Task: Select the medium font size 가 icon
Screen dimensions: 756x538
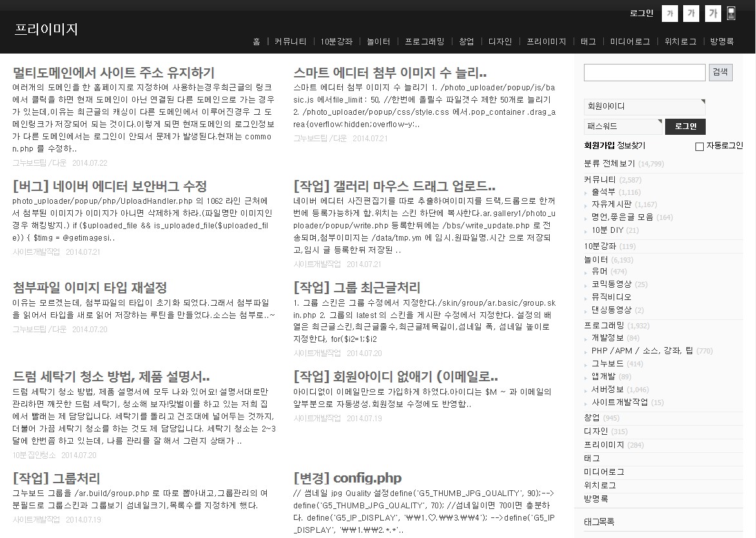Action: [692, 14]
